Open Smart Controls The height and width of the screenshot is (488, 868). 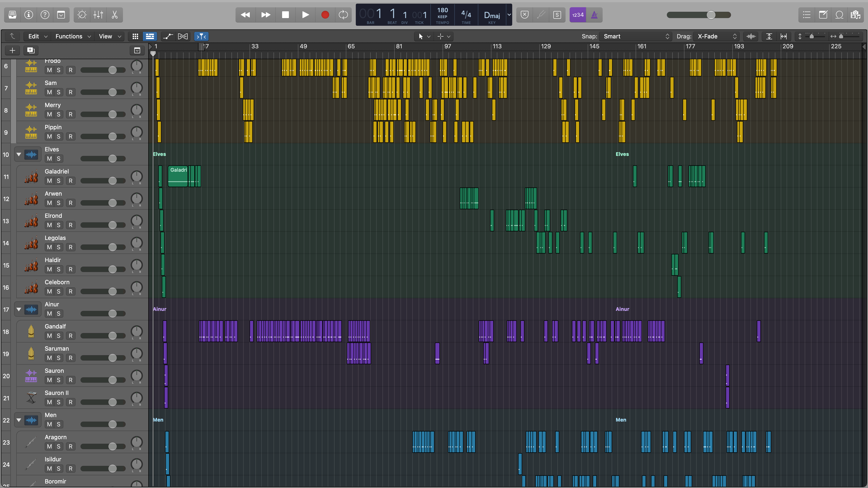pos(82,15)
